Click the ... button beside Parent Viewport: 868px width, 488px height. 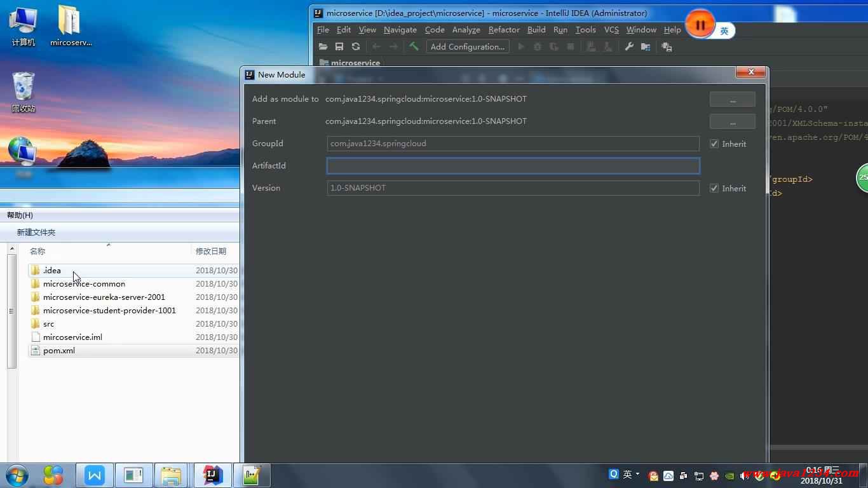pos(733,121)
